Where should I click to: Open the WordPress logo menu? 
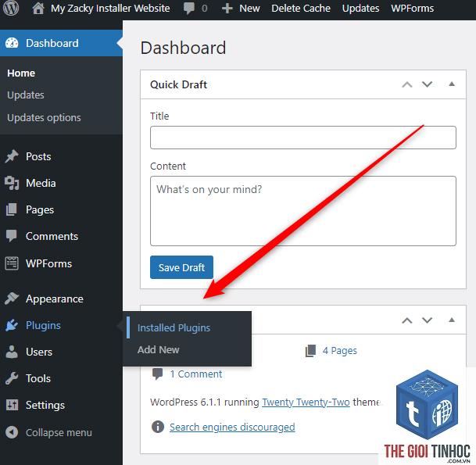pos(11,8)
